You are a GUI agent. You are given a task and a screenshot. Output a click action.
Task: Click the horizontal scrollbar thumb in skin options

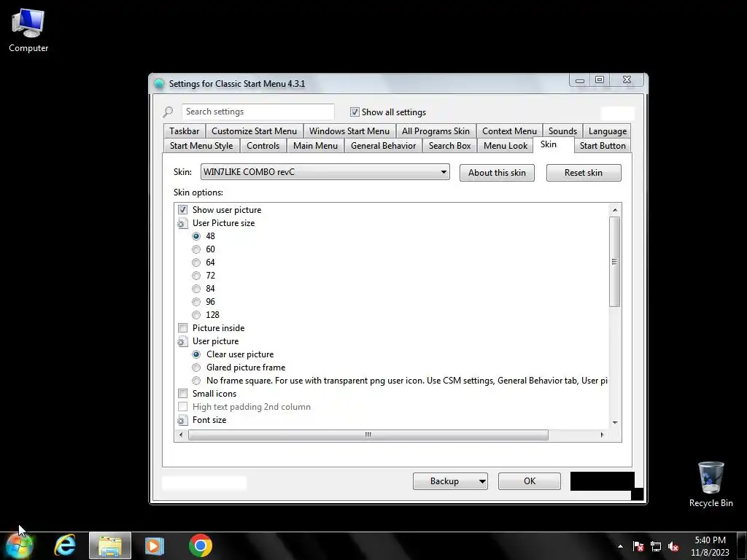click(368, 435)
